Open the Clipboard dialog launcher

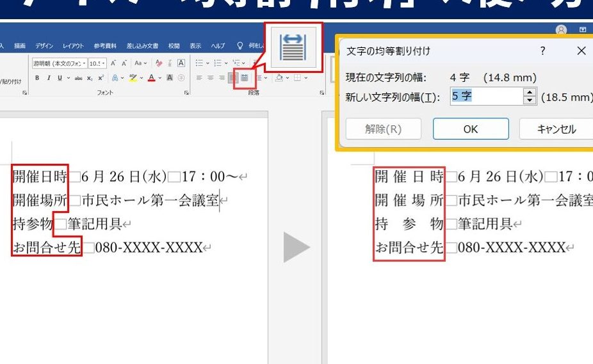point(24,93)
